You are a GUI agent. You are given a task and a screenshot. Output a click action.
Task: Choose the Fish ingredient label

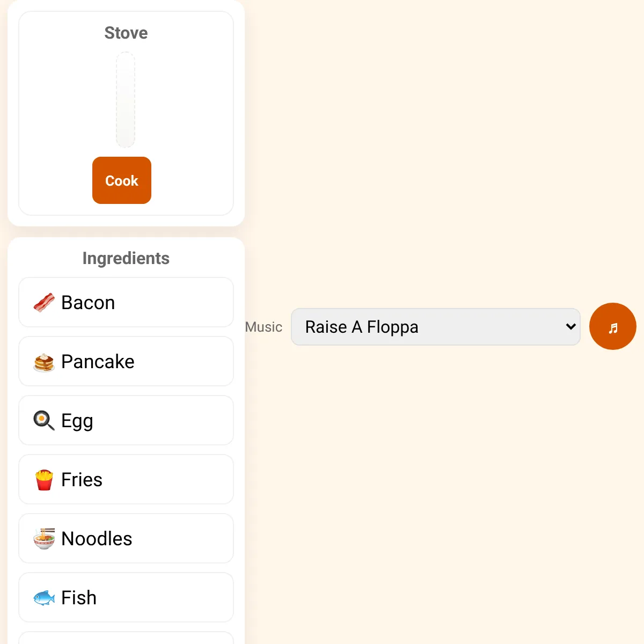point(79,598)
